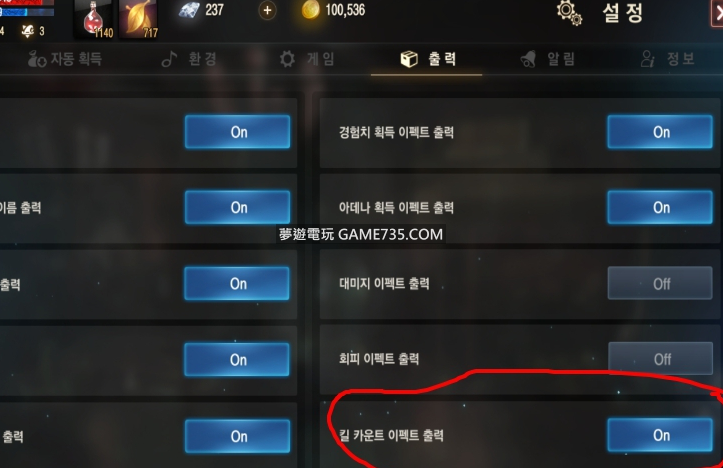Click the bell icon on the 알림 tab
Screen dimensions: 723x468
pos(528,59)
